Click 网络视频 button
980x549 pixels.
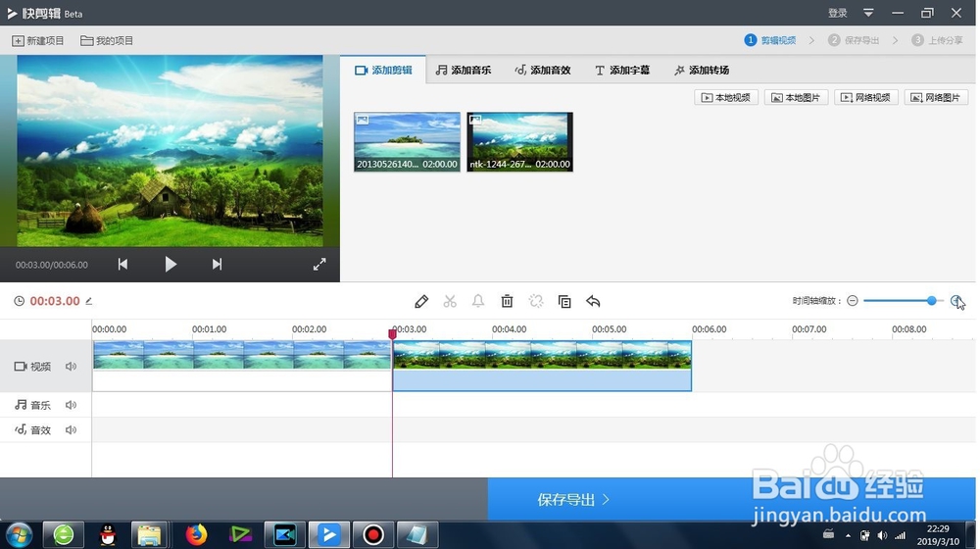(x=866, y=97)
